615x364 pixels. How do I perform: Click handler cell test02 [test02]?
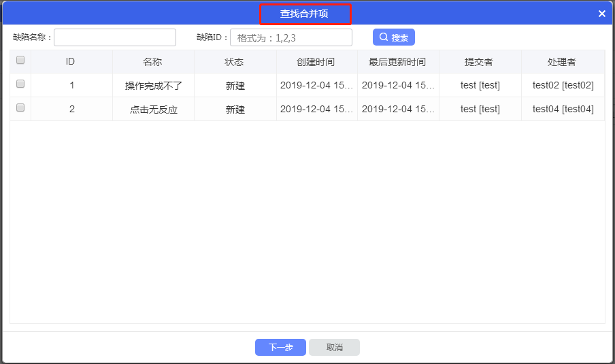coord(563,86)
